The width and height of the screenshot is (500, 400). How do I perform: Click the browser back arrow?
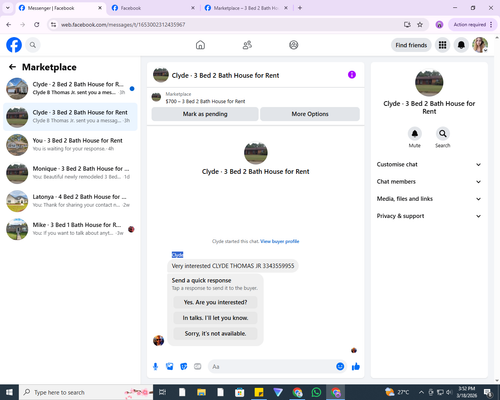[9, 25]
